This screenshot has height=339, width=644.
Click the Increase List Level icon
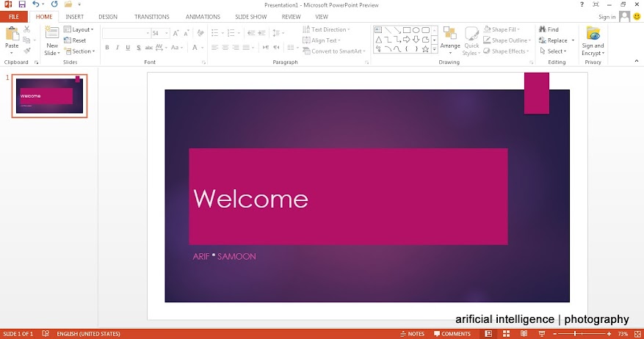(261, 33)
